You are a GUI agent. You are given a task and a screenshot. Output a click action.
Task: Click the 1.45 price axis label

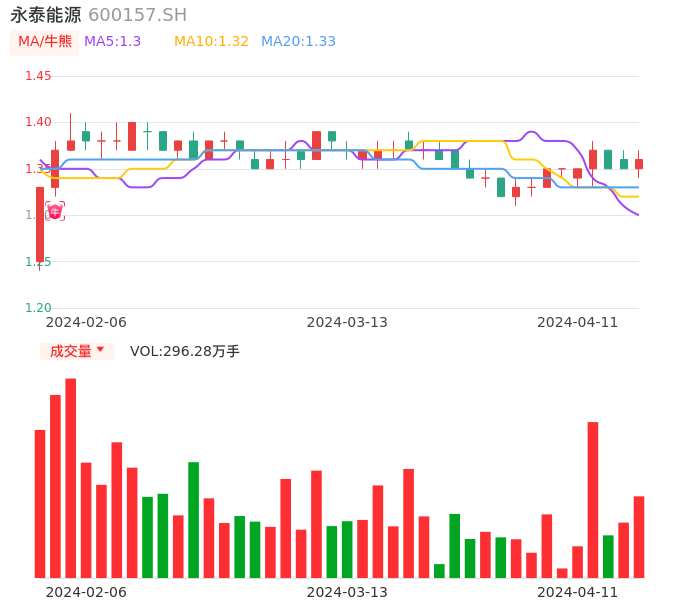38,76
